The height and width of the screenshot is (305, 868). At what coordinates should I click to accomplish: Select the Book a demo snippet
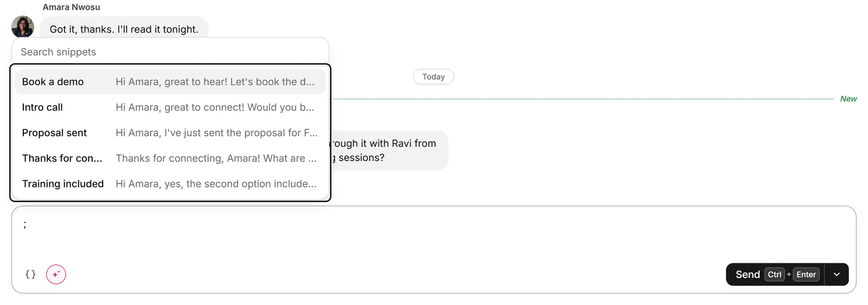(170, 82)
